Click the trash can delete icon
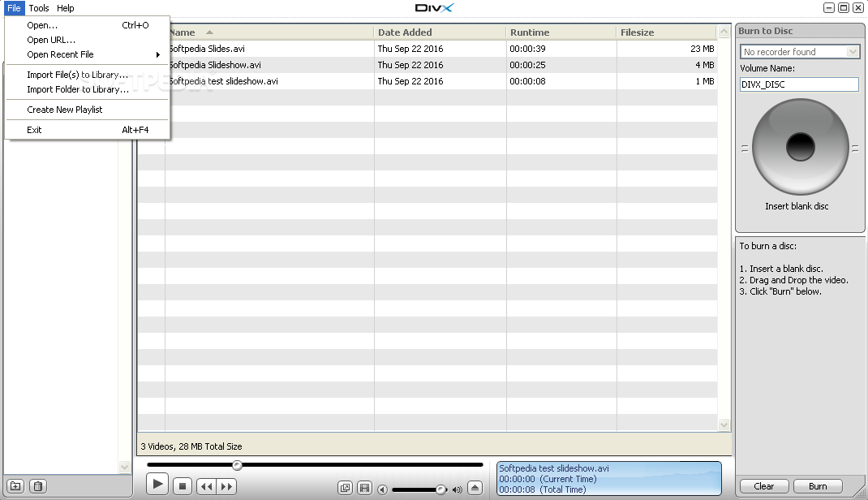Image resolution: width=868 pixels, height=500 pixels. pos(37,486)
